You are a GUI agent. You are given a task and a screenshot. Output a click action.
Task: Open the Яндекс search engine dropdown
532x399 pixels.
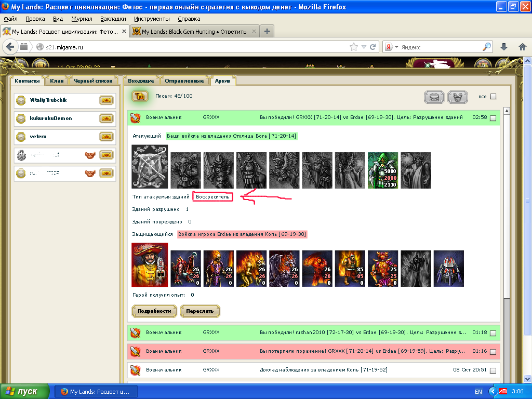[396, 47]
